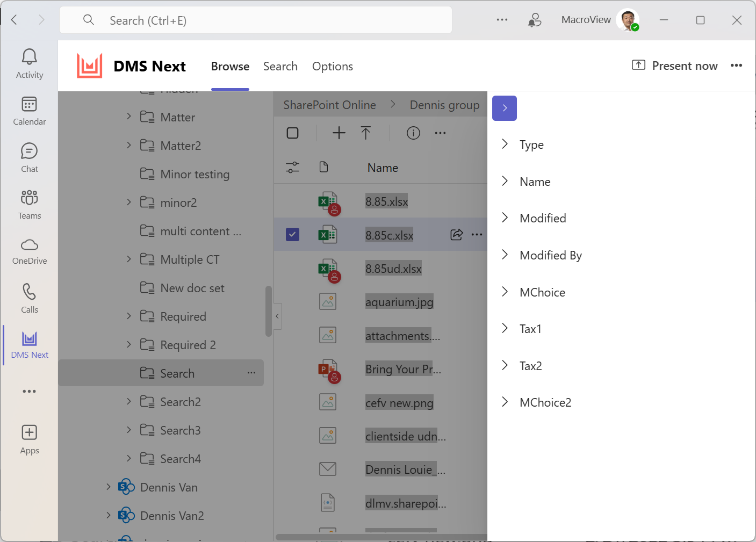Expand the Tax2 filter section

505,365
